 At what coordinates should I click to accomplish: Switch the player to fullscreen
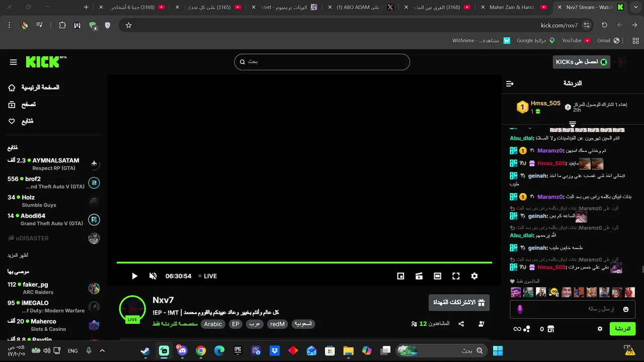[x=456, y=276]
